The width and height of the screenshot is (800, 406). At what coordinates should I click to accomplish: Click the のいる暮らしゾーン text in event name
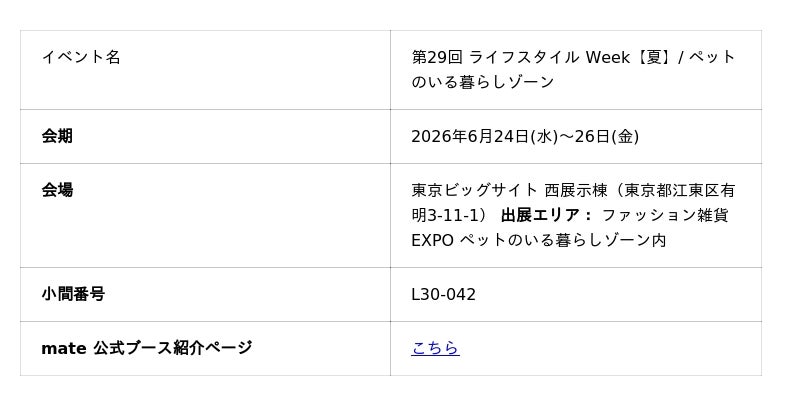(x=483, y=82)
